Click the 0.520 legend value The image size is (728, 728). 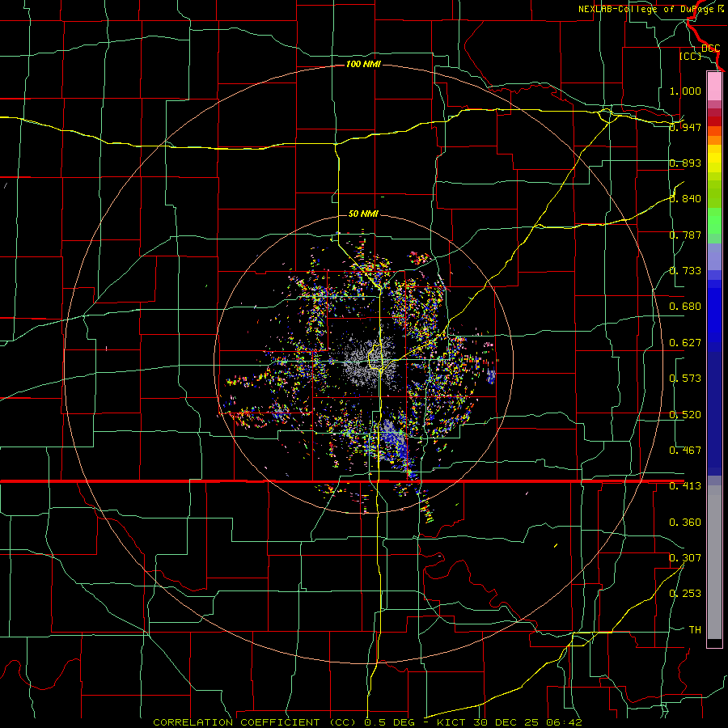pyautogui.click(x=685, y=415)
